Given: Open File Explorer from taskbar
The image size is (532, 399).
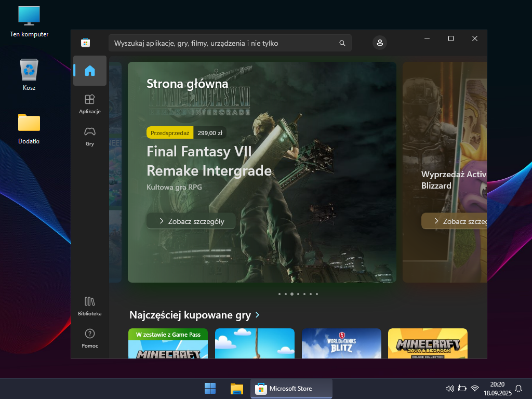Looking at the screenshot, I should [x=237, y=388].
